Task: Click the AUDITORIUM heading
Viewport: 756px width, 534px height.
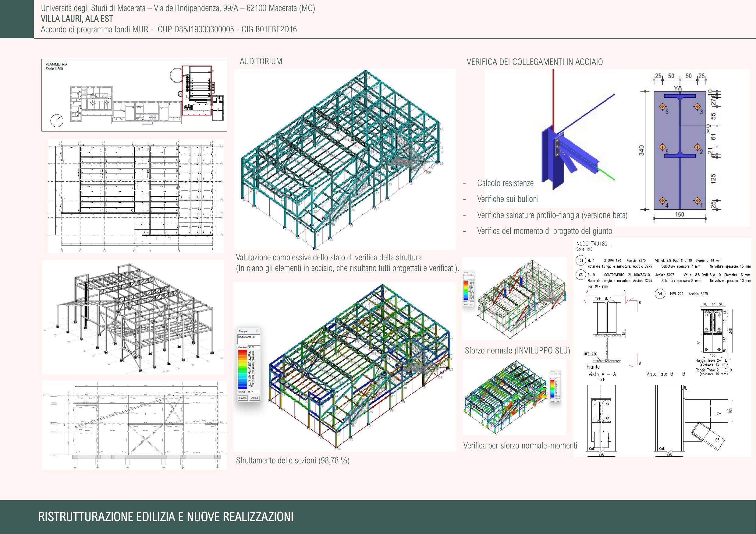Action: [x=261, y=61]
